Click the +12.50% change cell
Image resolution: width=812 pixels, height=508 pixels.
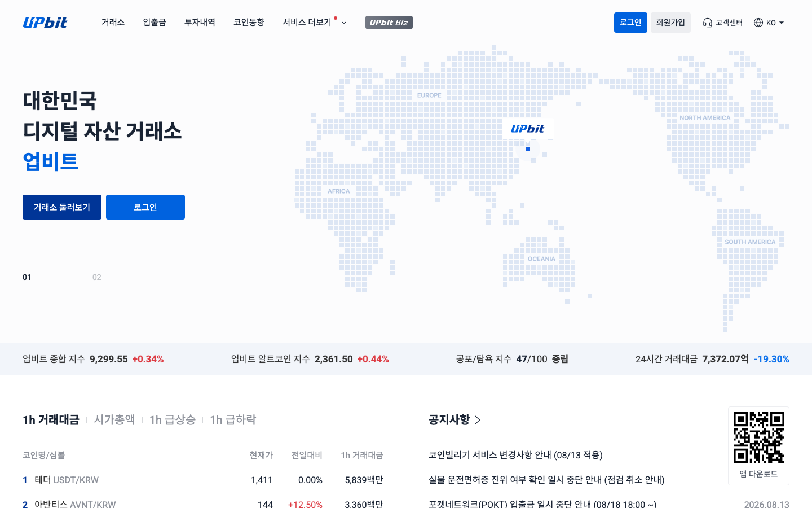pyautogui.click(x=305, y=504)
